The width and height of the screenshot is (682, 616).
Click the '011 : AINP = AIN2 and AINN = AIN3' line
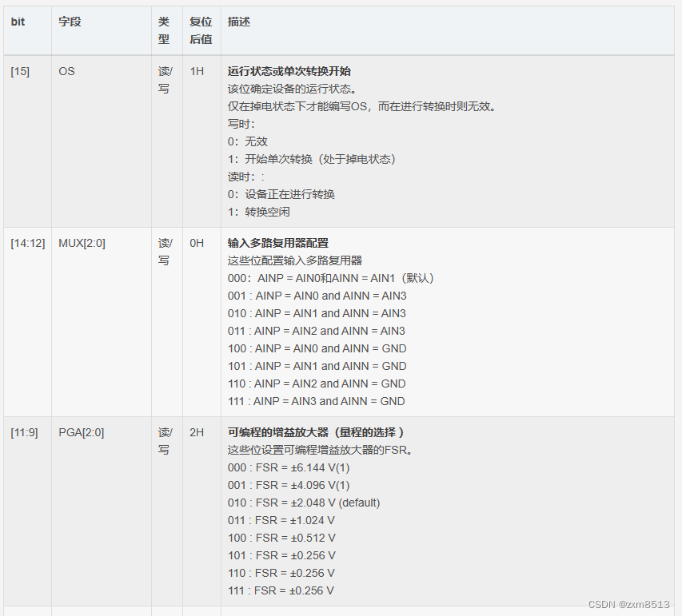[x=316, y=331]
